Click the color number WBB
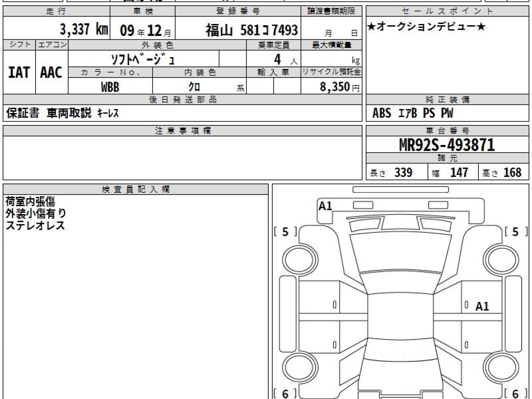This screenshot has height=399, width=532. (x=110, y=87)
